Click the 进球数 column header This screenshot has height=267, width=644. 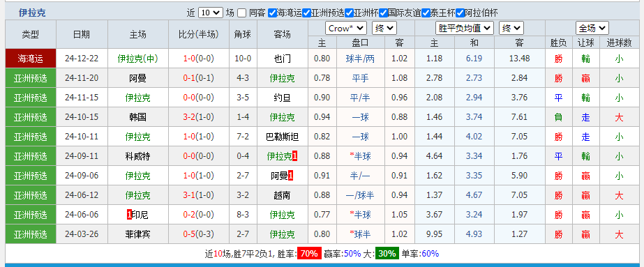coord(619,43)
